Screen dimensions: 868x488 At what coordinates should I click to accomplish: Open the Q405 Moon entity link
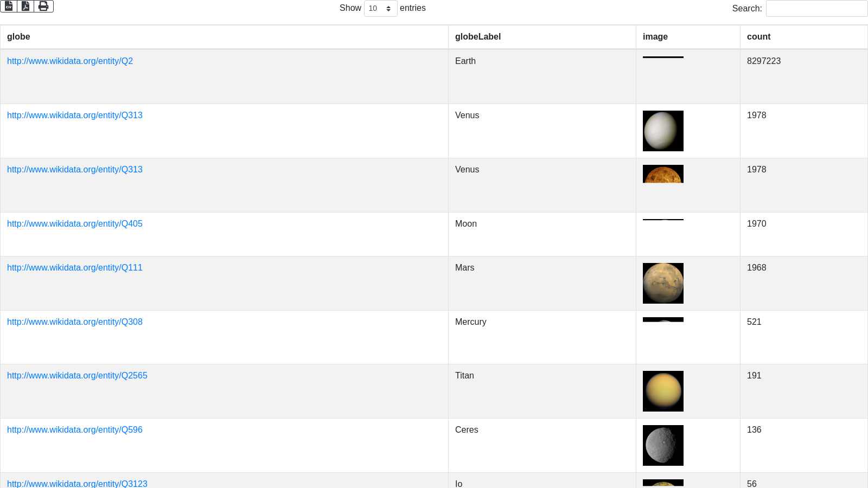(75, 224)
